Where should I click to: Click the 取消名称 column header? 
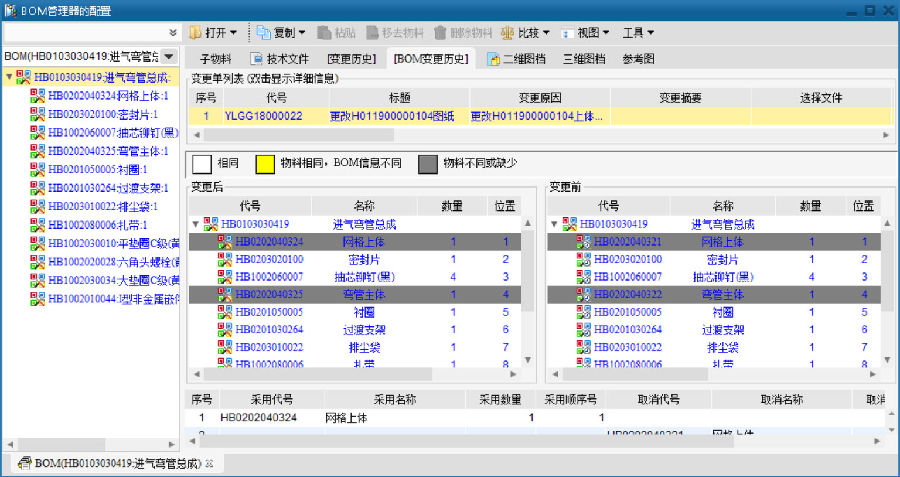point(782,400)
